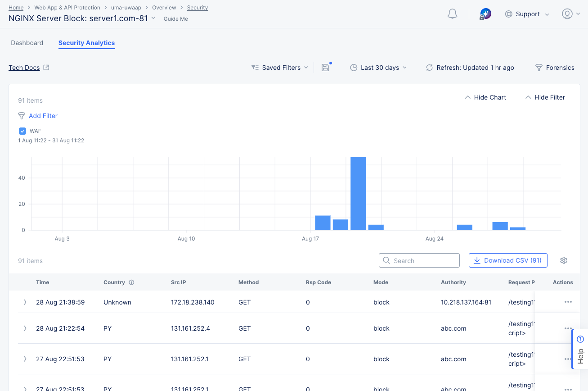Click Add Filter funnel icon

(21, 116)
